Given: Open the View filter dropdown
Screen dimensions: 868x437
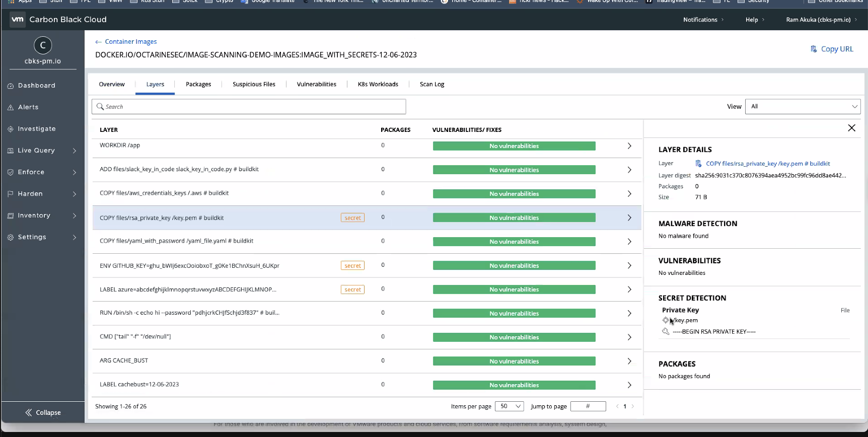Looking at the screenshot, I should 803,106.
